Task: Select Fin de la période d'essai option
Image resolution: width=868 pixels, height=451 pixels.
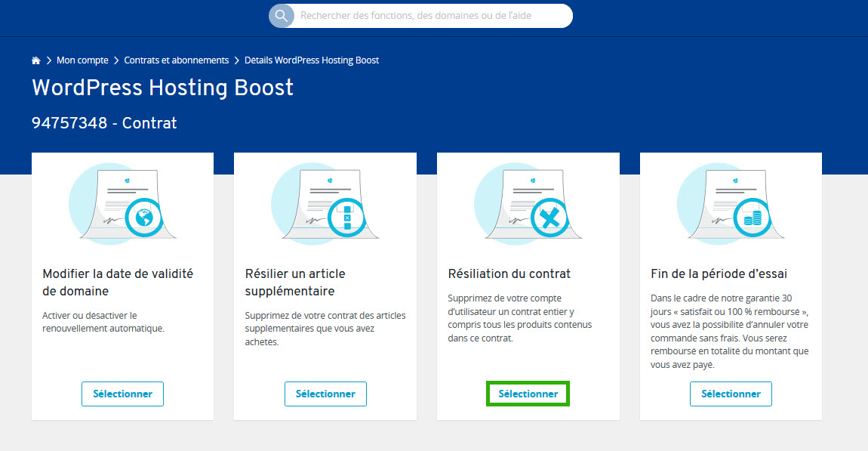Action: [731, 394]
